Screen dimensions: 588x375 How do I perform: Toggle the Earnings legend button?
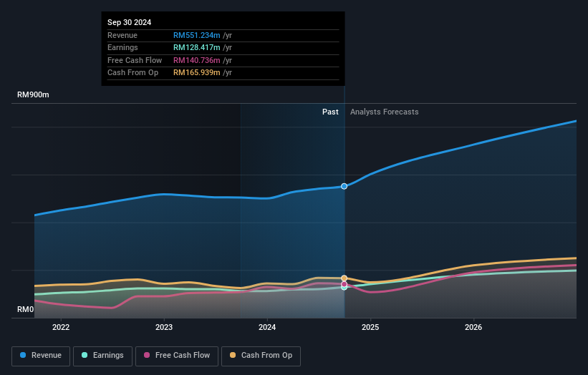click(x=102, y=356)
